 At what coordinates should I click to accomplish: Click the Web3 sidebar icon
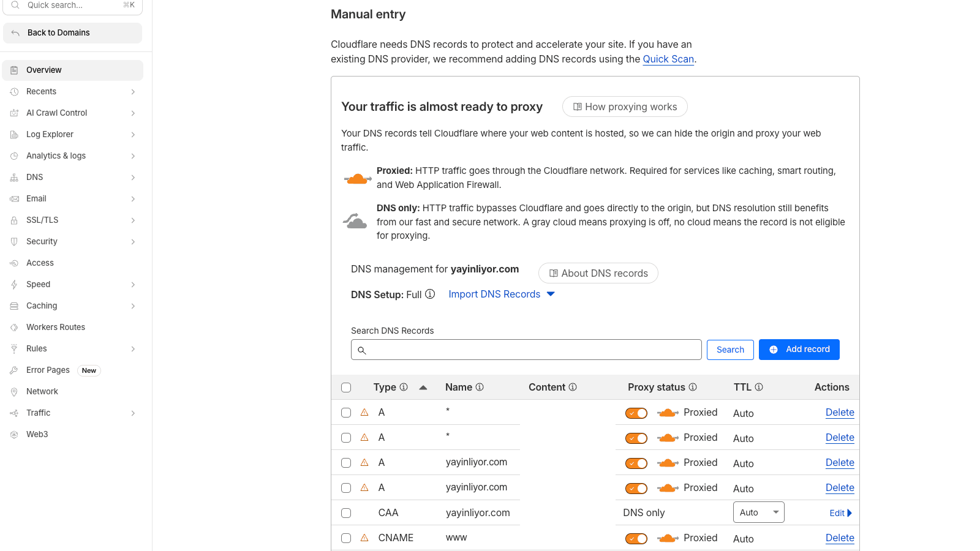pos(14,435)
